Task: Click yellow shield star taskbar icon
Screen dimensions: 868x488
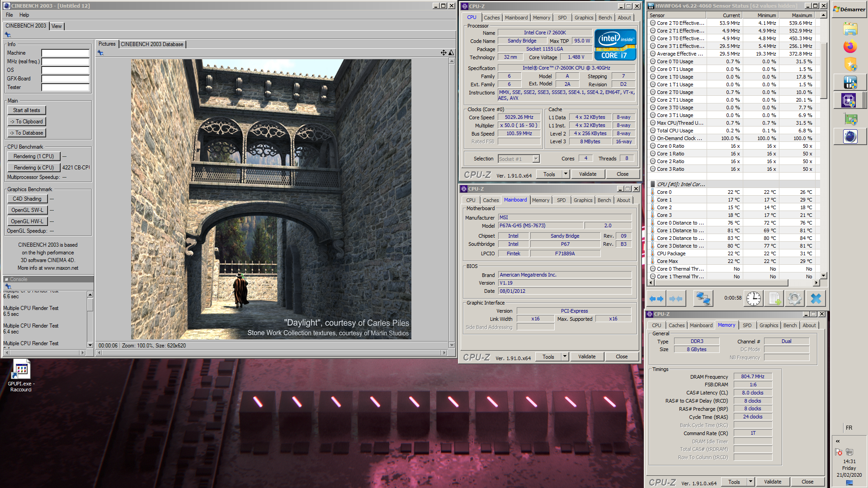Action: tap(850, 64)
